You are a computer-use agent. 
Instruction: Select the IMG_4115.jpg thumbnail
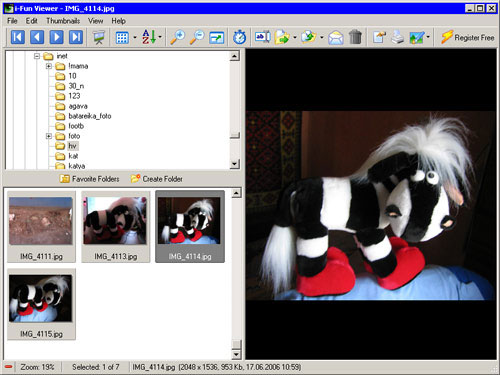pos(41,304)
